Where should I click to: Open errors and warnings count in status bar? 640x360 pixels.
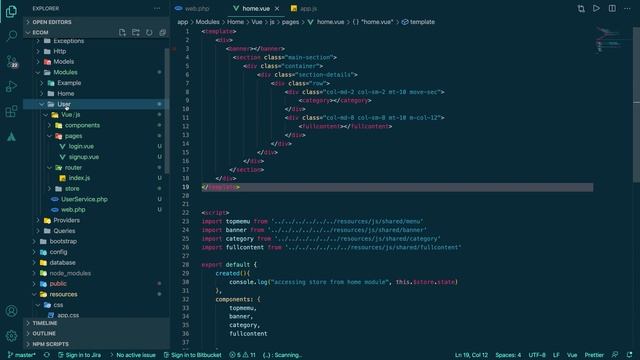click(x=242, y=355)
